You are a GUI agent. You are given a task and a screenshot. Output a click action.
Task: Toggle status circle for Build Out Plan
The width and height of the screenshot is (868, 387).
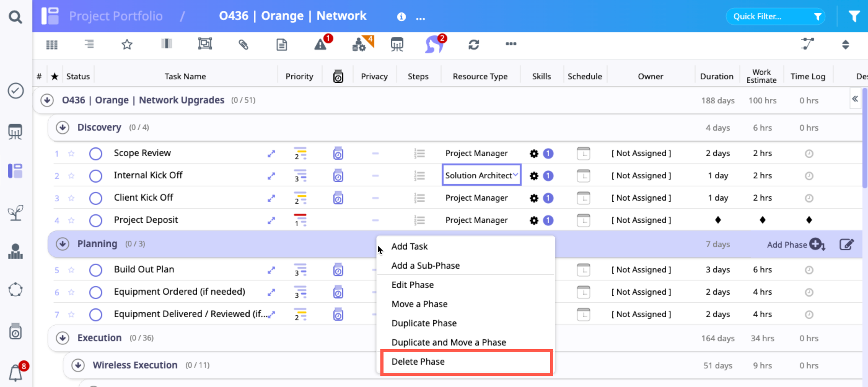pos(96,270)
